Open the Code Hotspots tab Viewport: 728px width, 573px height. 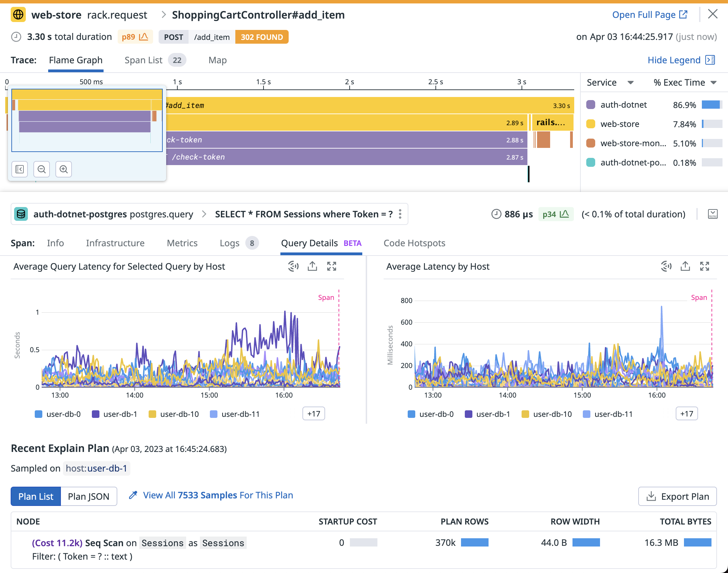tap(414, 243)
